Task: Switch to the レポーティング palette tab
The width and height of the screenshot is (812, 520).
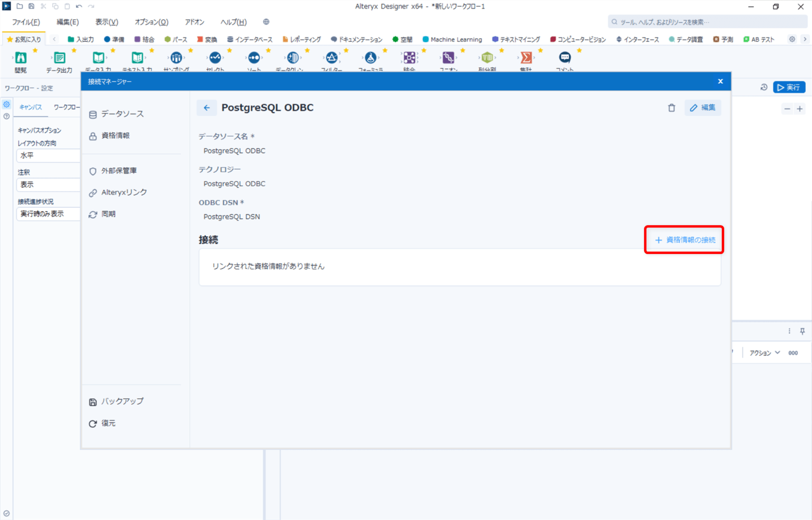Action: (302, 39)
